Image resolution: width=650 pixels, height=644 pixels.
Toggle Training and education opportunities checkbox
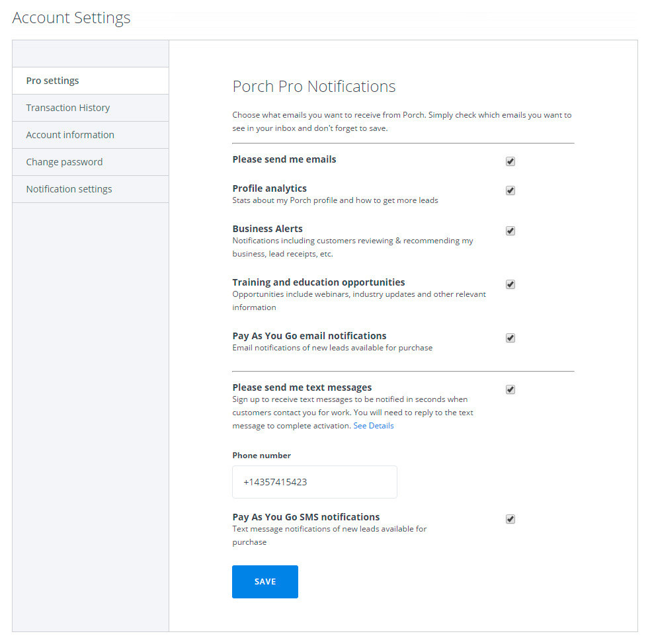(510, 284)
